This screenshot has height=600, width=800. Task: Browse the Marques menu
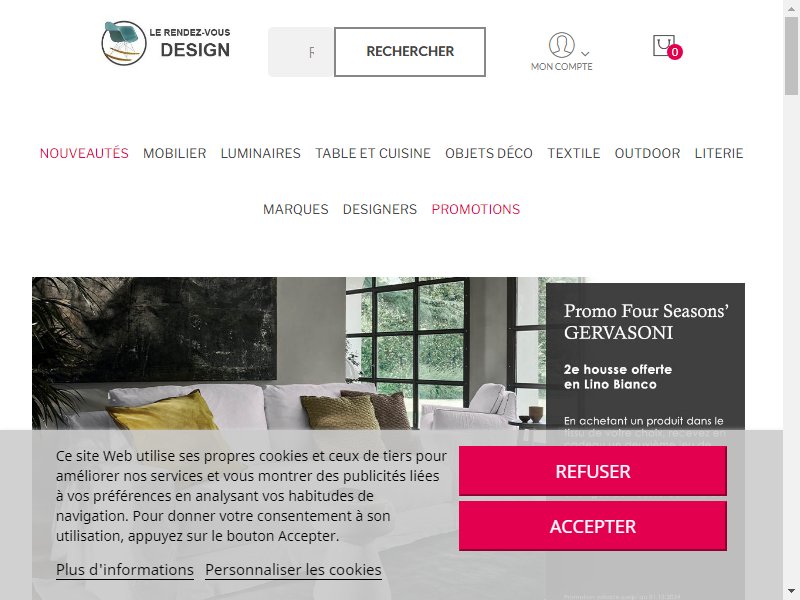[295, 209]
